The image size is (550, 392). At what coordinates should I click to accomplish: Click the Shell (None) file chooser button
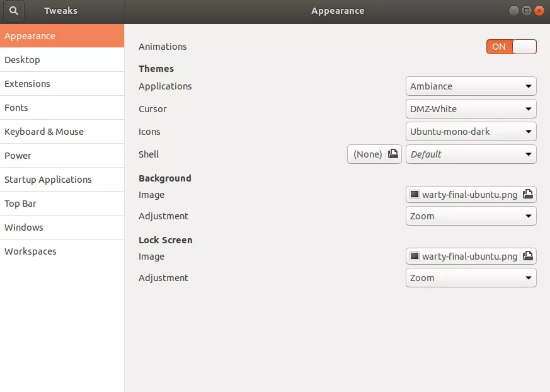pyautogui.click(x=374, y=154)
